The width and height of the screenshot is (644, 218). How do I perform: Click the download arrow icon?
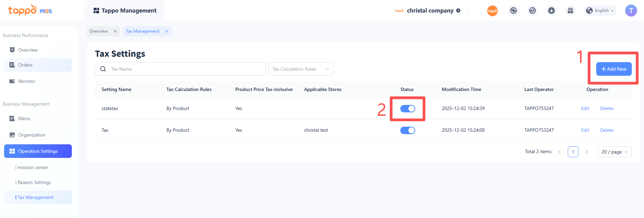(x=551, y=11)
